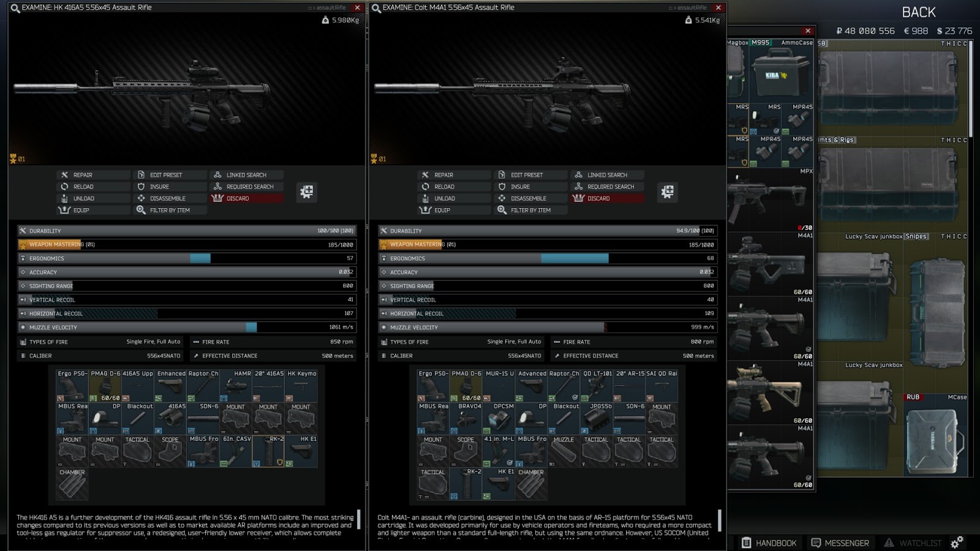This screenshot has width=980, height=551.
Task: Select the M4A1 with tan handguard in stash
Action: [x=771, y=392]
